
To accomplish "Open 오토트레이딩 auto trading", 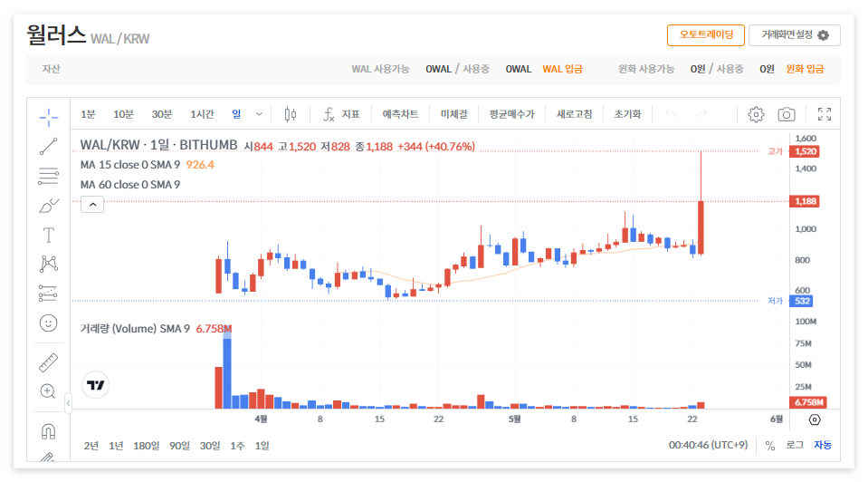I will [706, 35].
